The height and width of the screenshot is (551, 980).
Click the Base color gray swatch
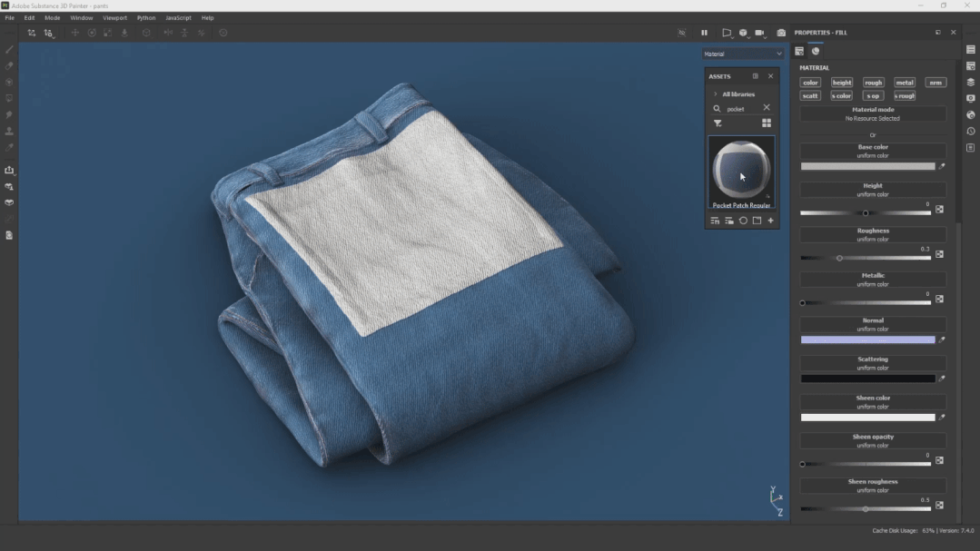coord(867,167)
